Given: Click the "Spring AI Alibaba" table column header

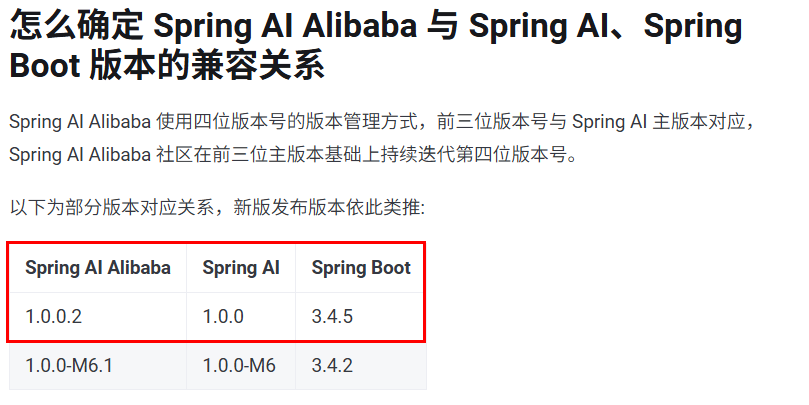Looking at the screenshot, I should (x=98, y=268).
